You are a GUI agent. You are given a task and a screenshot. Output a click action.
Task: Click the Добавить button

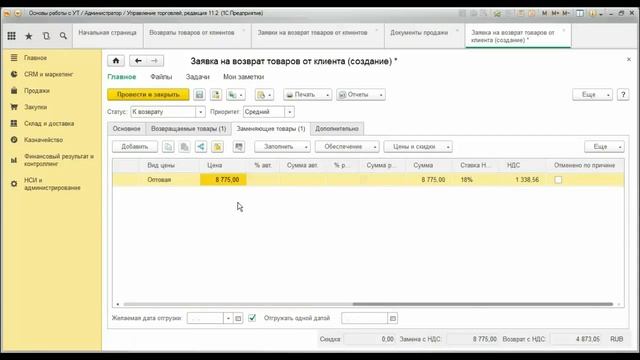[135, 147]
